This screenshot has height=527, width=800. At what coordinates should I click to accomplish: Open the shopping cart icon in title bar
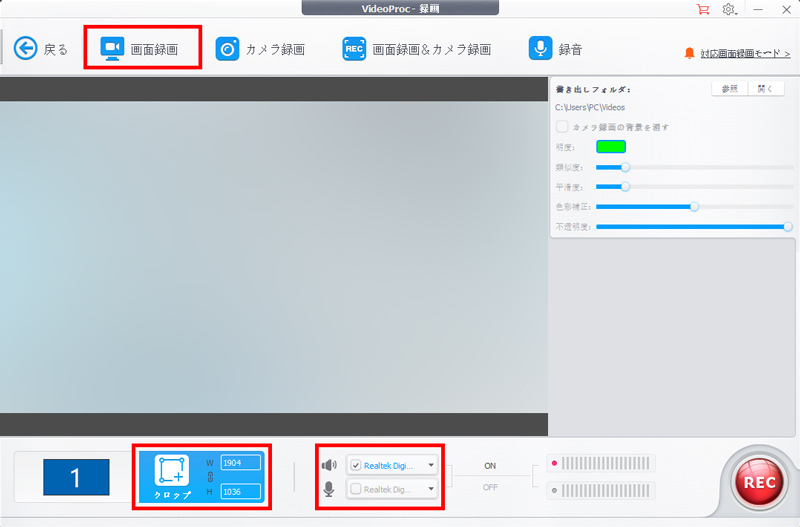(x=702, y=9)
